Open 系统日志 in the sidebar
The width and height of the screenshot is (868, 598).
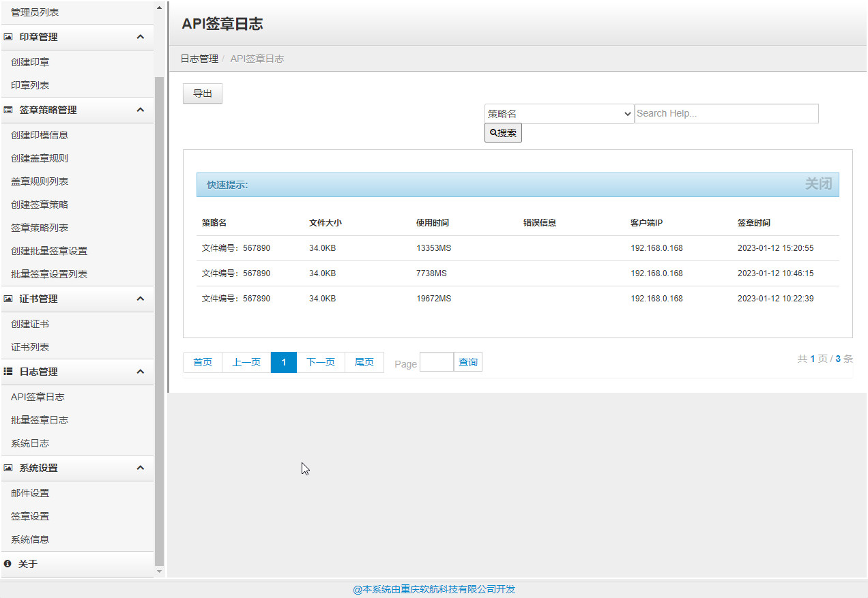click(30, 443)
